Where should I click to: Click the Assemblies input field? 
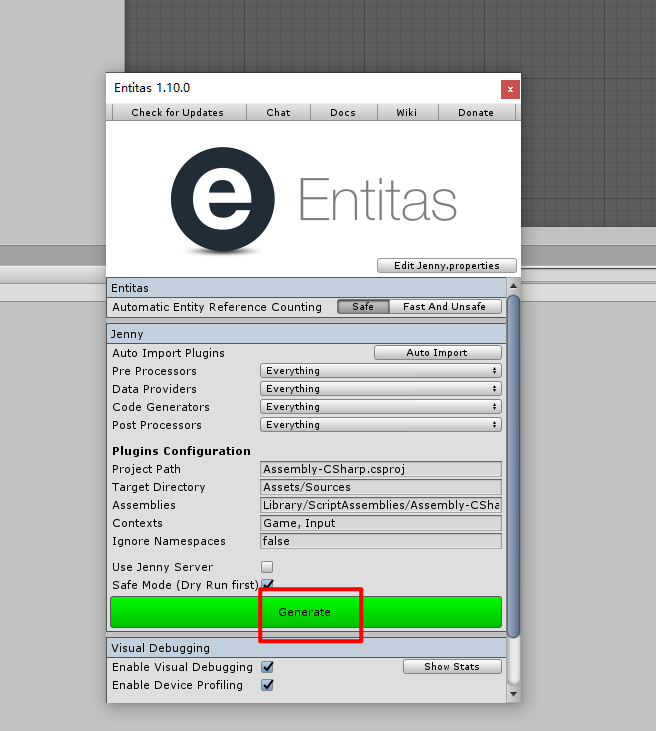coord(380,505)
